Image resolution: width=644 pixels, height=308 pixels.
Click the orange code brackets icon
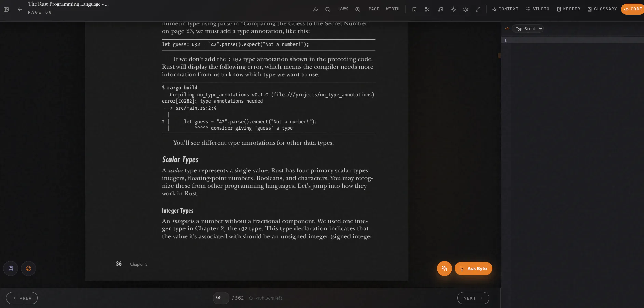coord(507,29)
